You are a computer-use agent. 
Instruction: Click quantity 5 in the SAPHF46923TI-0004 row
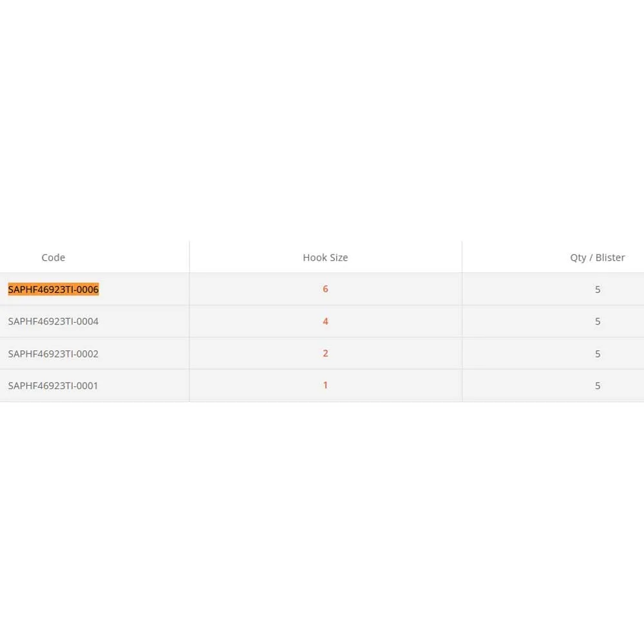click(x=598, y=321)
